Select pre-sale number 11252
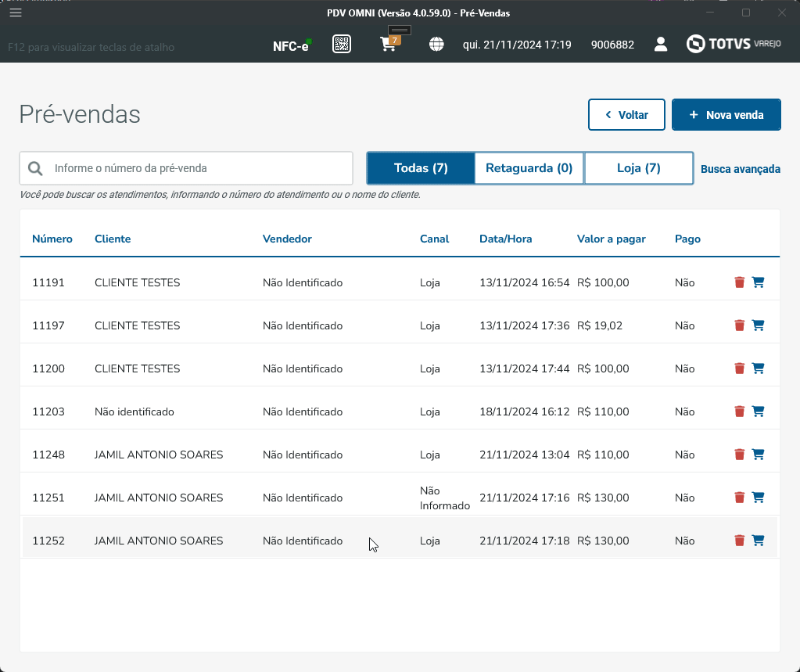800x672 pixels. (x=48, y=541)
